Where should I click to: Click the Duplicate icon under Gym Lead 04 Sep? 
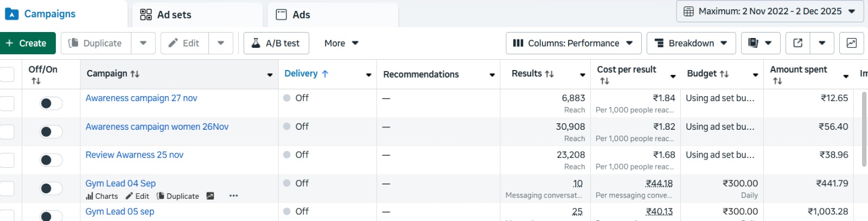(178, 196)
